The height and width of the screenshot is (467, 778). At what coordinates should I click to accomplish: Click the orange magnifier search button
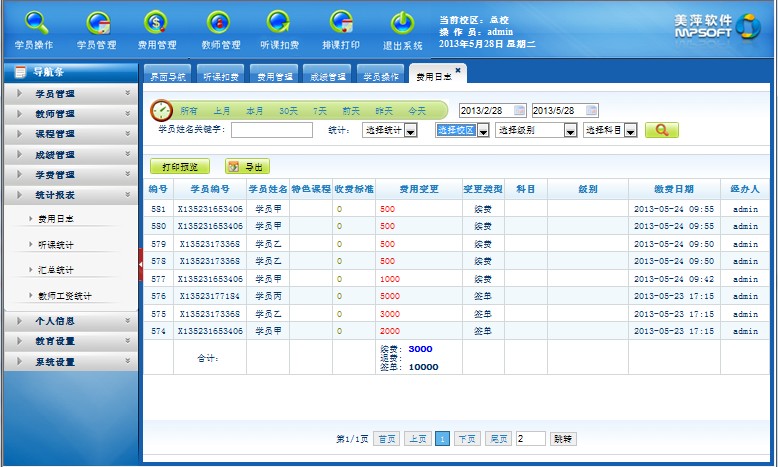point(662,130)
